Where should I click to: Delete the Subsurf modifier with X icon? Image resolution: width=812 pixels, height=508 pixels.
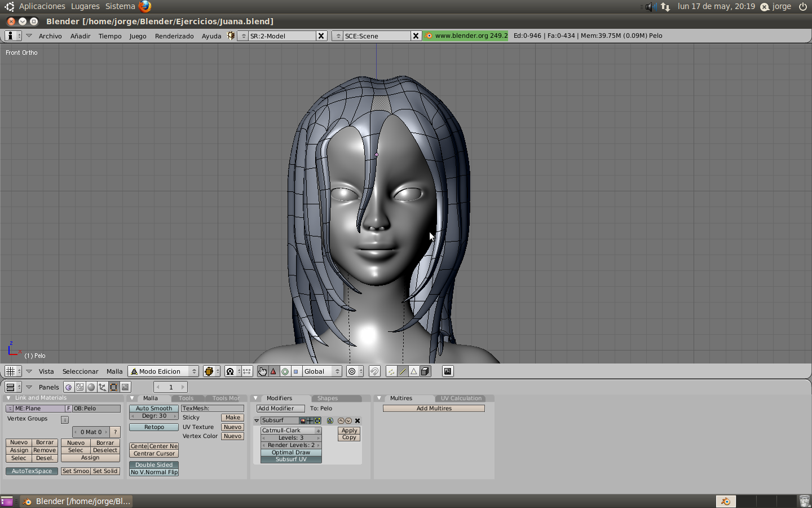pyautogui.click(x=358, y=421)
